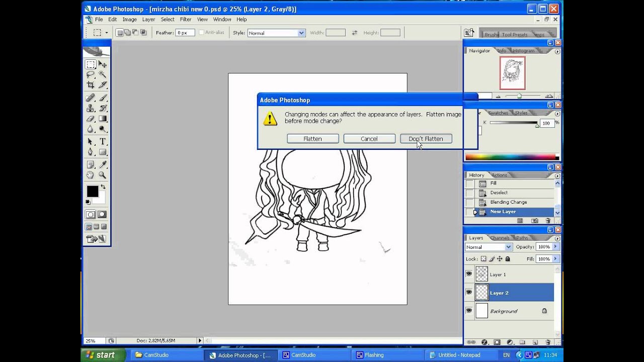This screenshot has height=362, width=644.
Task: Open the Navigator panel flyout menu
Action: [x=557, y=51]
